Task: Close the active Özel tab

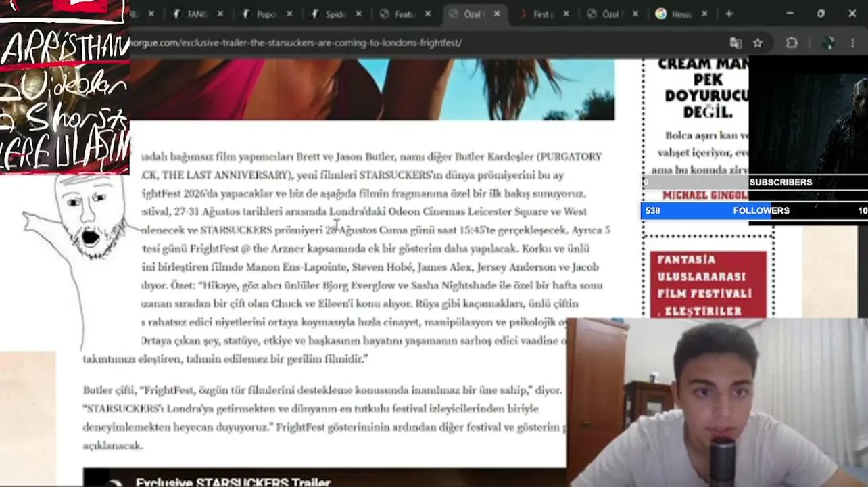Action: (497, 14)
